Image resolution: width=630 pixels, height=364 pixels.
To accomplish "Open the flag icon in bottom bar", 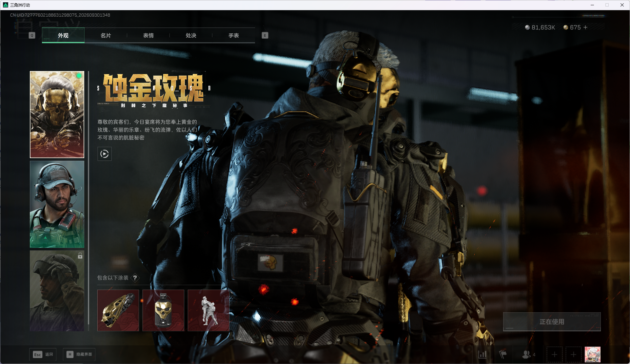I will (x=503, y=355).
